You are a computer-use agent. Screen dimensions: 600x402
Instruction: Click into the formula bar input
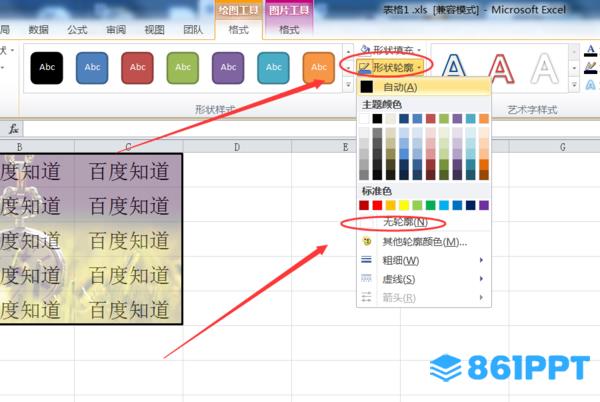tap(311, 129)
